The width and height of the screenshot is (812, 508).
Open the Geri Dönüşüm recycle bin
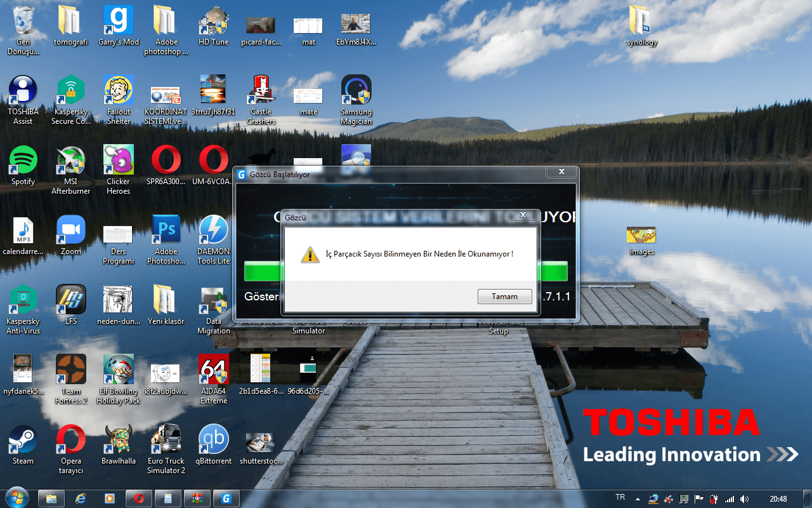click(23, 30)
